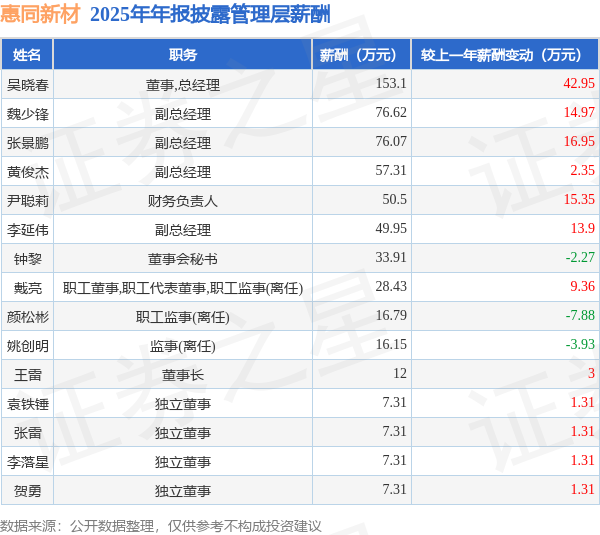600x535 pixels.
Task: Click the change value 14.97
Action: coord(579,112)
